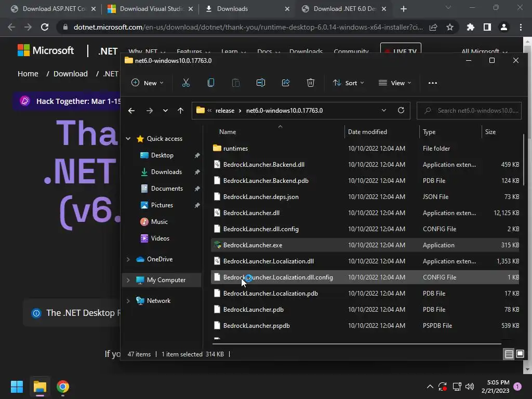Select BedrockLauncher.pspdb file
The height and width of the screenshot is (399, 532).
tap(365, 326)
